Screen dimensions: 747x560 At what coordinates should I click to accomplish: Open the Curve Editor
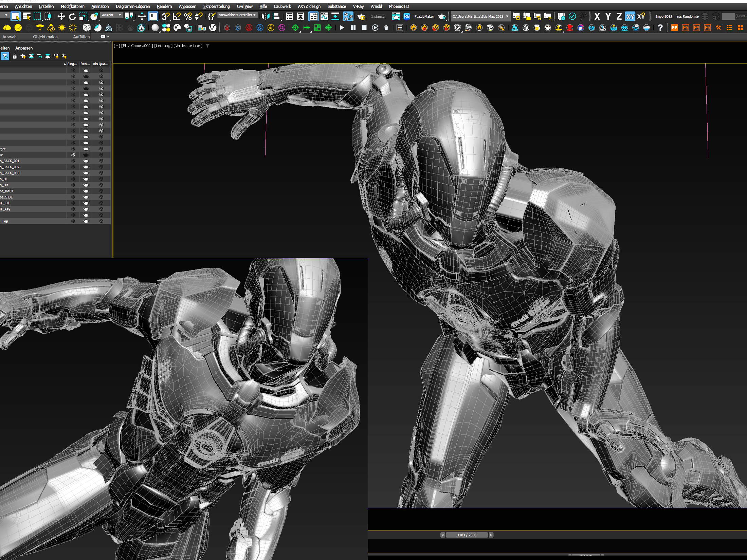324,16
